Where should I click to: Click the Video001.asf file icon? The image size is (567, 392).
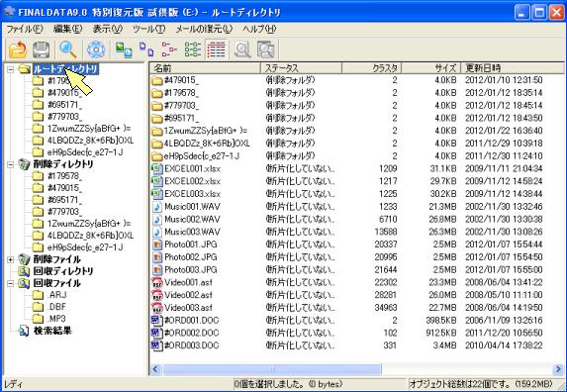(x=157, y=282)
